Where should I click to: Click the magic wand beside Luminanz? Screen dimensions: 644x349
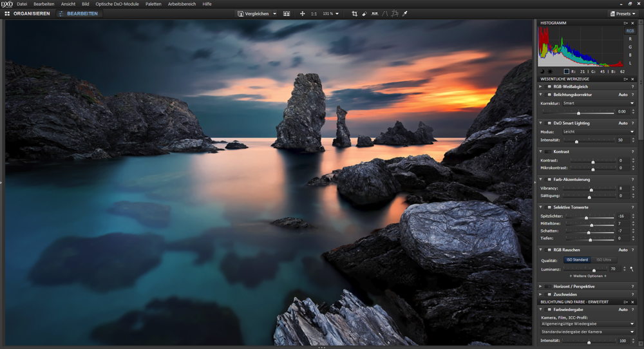click(x=632, y=269)
